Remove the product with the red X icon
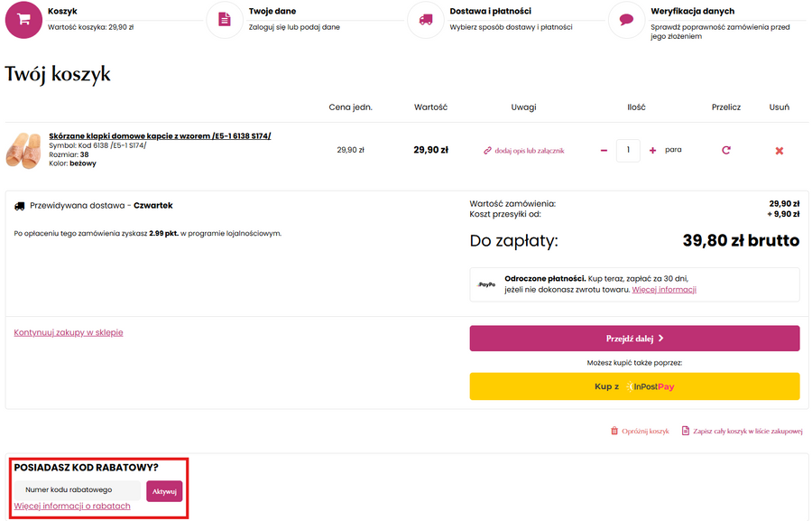 tap(780, 150)
